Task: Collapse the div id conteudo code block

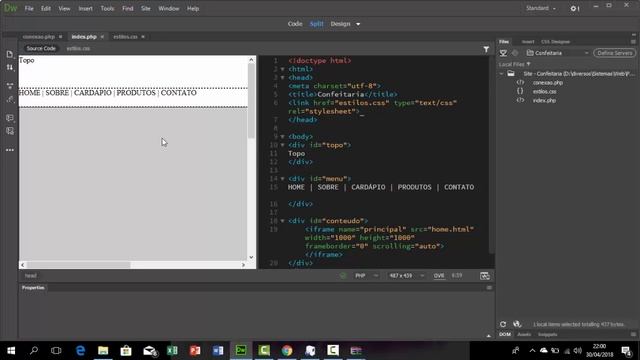Action: click(x=282, y=221)
